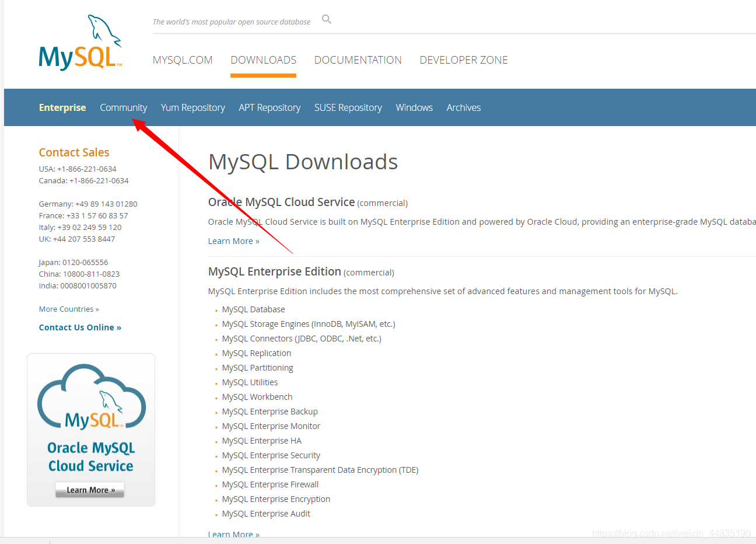756x544 pixels.
Task: Click the Canada sales phone number
Action: [99, 180]
